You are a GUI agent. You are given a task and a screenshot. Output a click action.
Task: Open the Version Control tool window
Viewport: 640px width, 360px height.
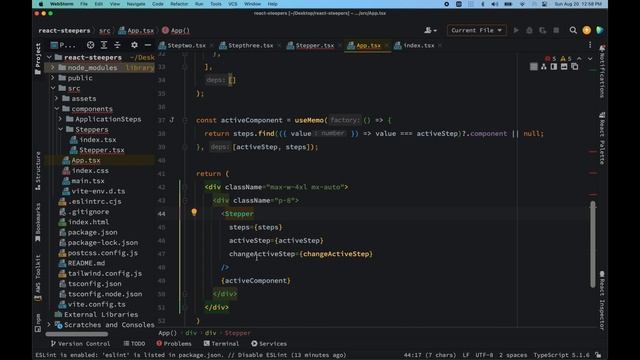click(x=80, y=344)
